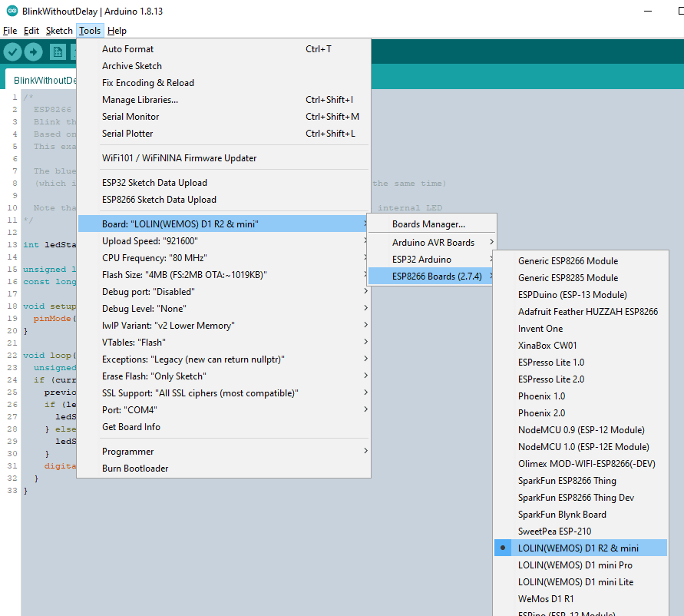Open Serial Monitor from Tools menu
Viewport: 684px width, 616px height.
(x=131, y=116)
